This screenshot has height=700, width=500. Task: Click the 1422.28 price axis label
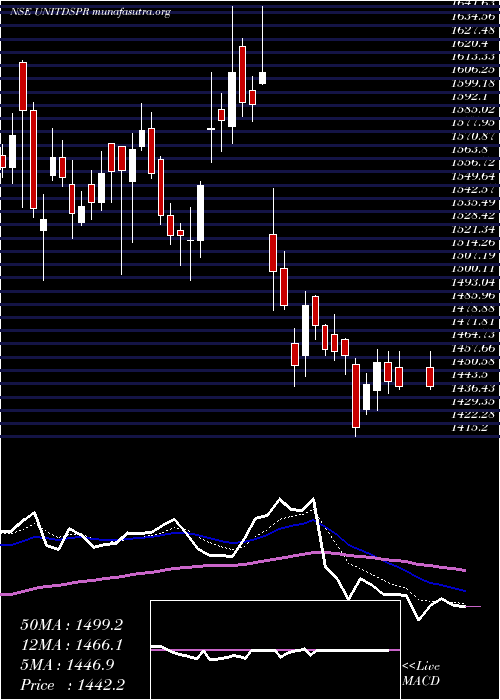pos(474,415)
